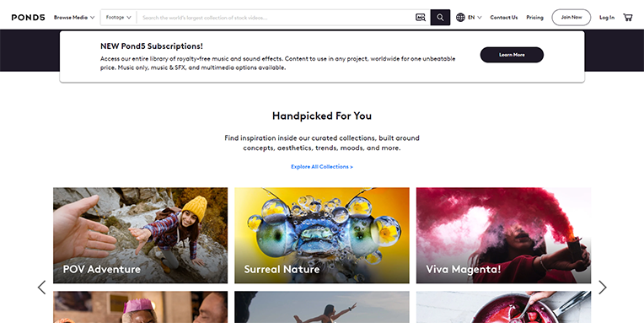The width and height of the screenshot is (644, 328).
Task: Focus the stock video search field
Action: [275, 17]
